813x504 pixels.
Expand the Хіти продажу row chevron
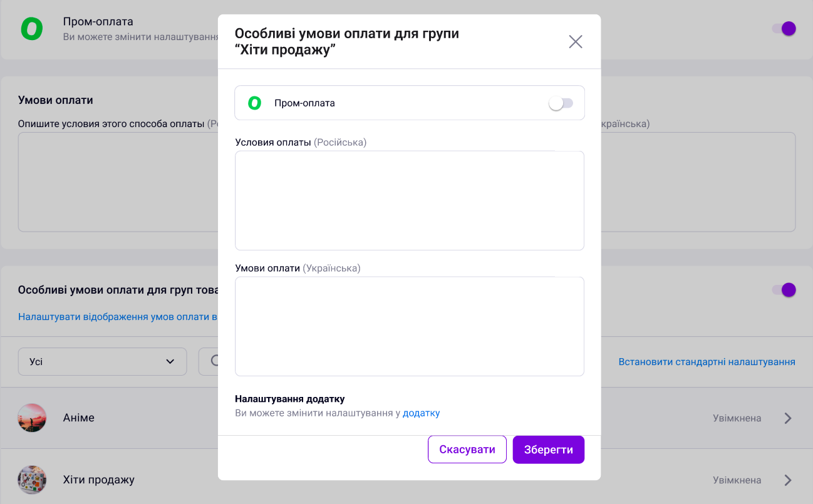[788, 480]
